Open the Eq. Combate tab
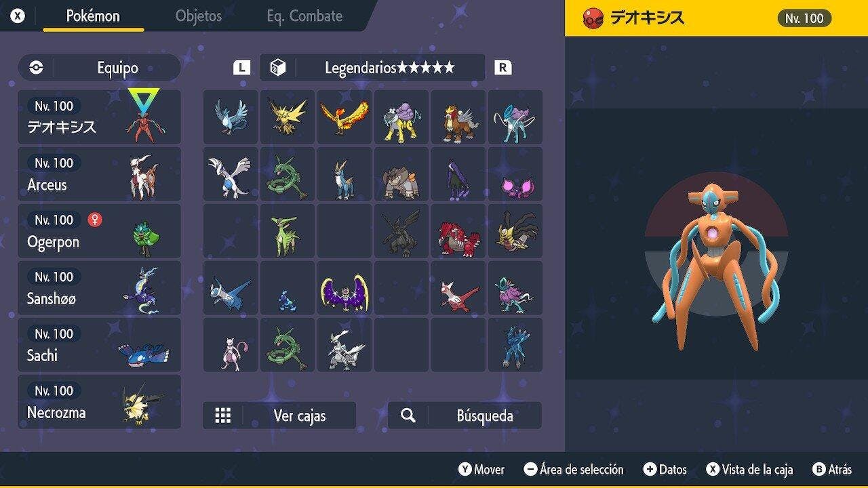Viewport: 868px width, 488px height. (304, 16)
